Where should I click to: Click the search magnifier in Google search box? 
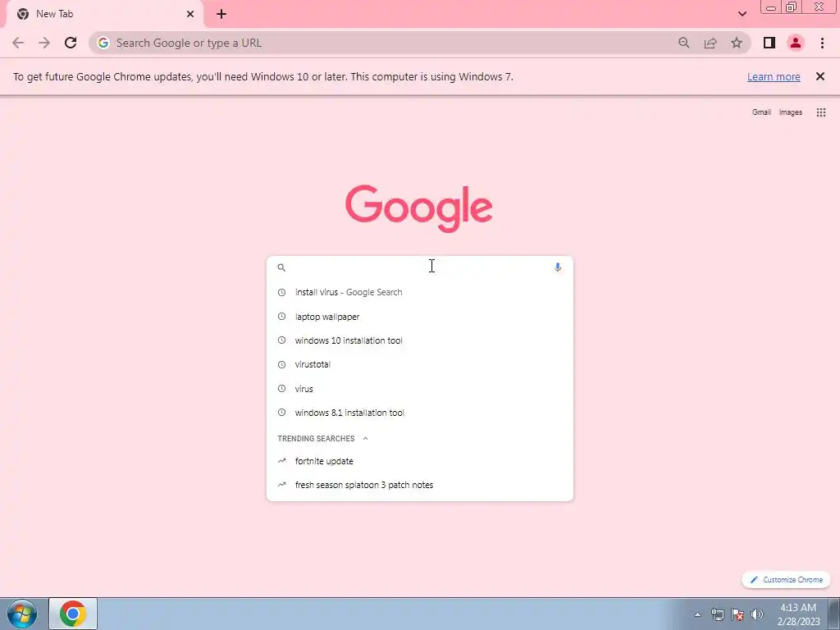pyautogui.click(x=281, y=267)
